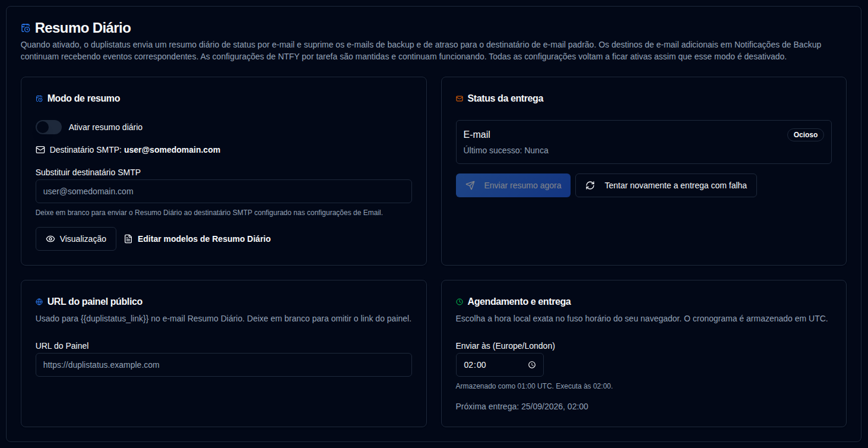Open the time picker clock icon in time field
The width and height of the screenshot is (868, 448).
pyautogui.click(x=532, y=365)
